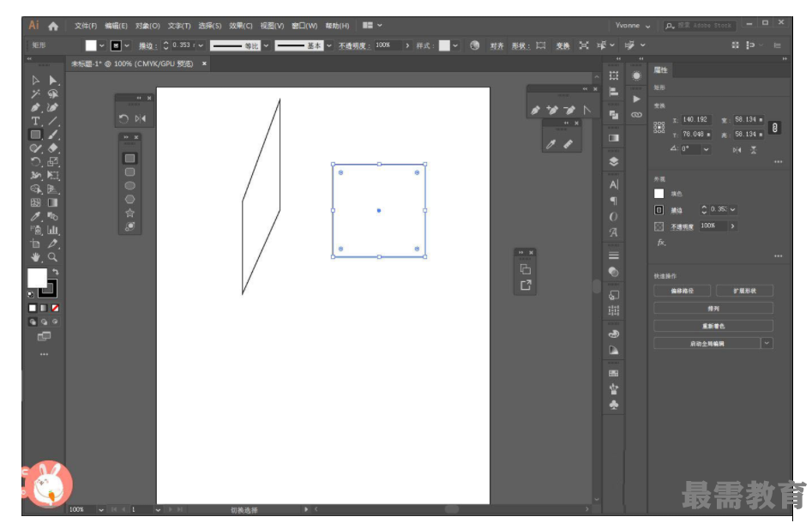Screen dimensions: 812x529
Task: Set paint mode to Color
Action: pyautogui.click(x=33, y=308)
